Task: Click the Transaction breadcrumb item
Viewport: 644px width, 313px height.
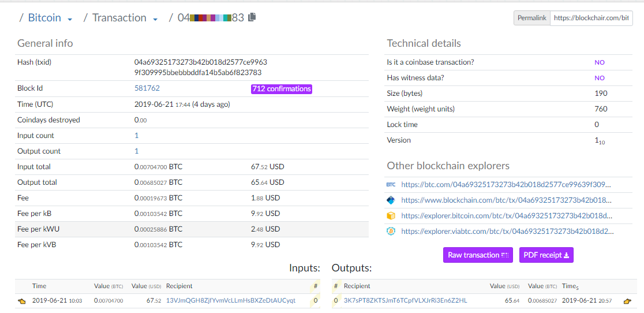Action: point(119,18)
